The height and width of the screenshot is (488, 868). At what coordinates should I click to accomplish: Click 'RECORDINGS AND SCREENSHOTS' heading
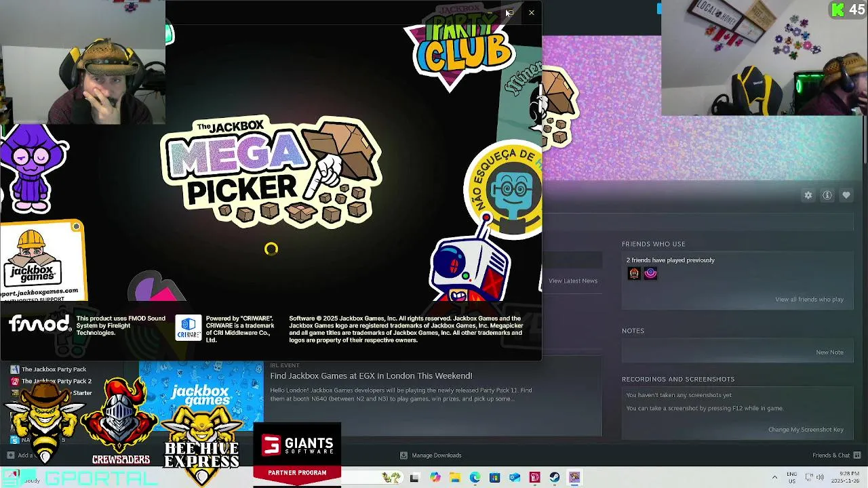click(x=678, y=380)
